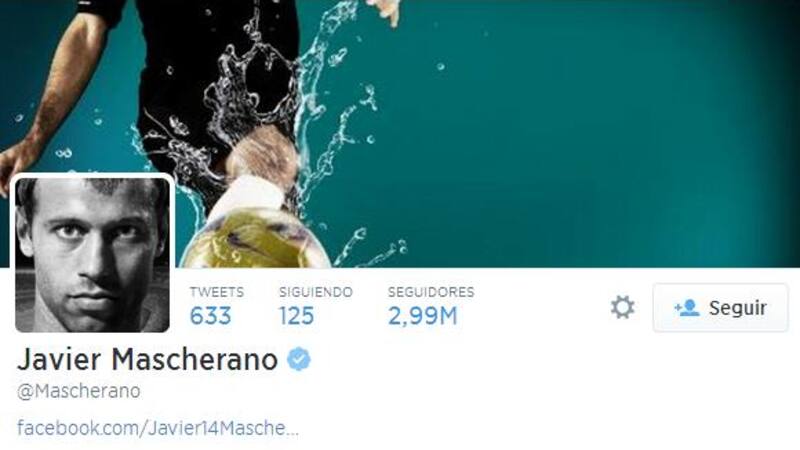Screen dimensions: 800x450
Task: Open the facebook.com/Javier14Masche link
Action: [158, 428]
